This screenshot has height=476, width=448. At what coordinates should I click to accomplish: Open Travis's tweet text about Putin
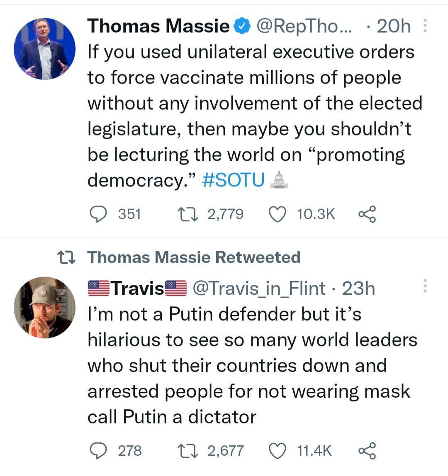pyautogui.click(x=249, y=365)
